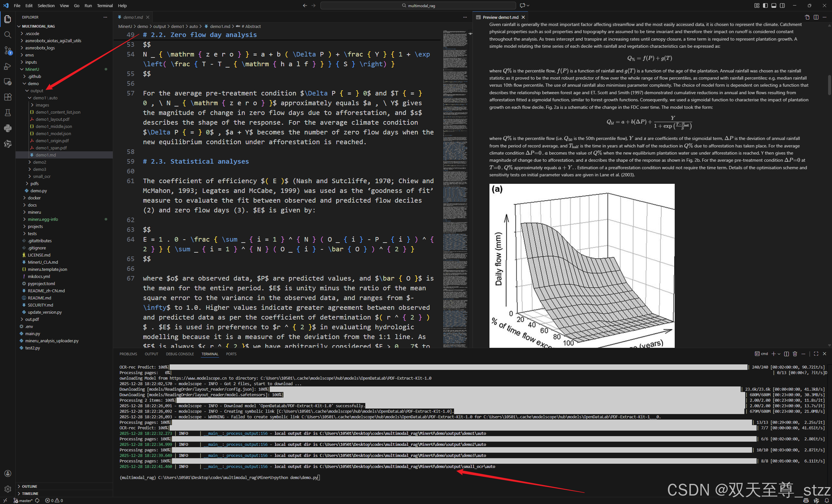Expand the demo2 folder
The width and height of the screenshot is (832, 504).
(x=40, y=162)
